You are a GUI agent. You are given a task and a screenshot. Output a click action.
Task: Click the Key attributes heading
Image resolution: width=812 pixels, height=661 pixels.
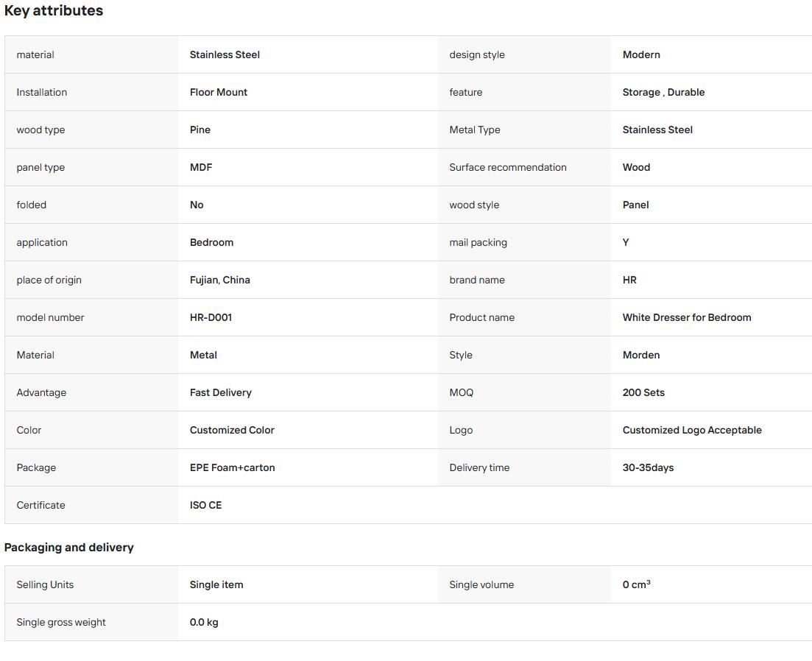click(53, 11)
